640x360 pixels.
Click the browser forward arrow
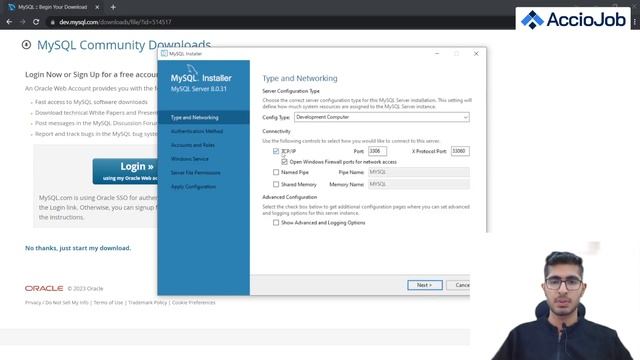[x=22, y=22]
